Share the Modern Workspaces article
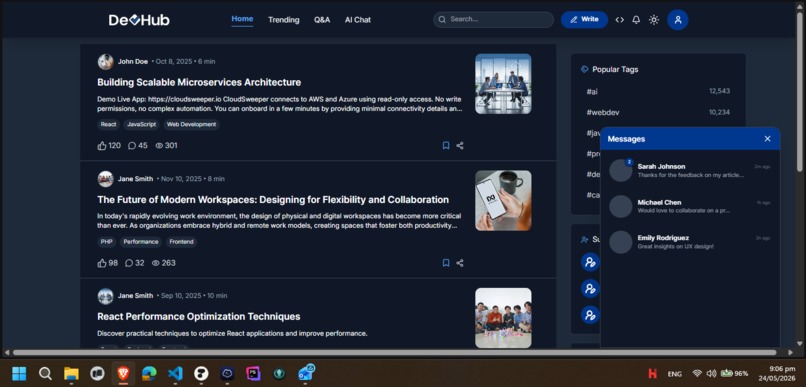Screen dimensions: 806x387 (x=460, y=263)
